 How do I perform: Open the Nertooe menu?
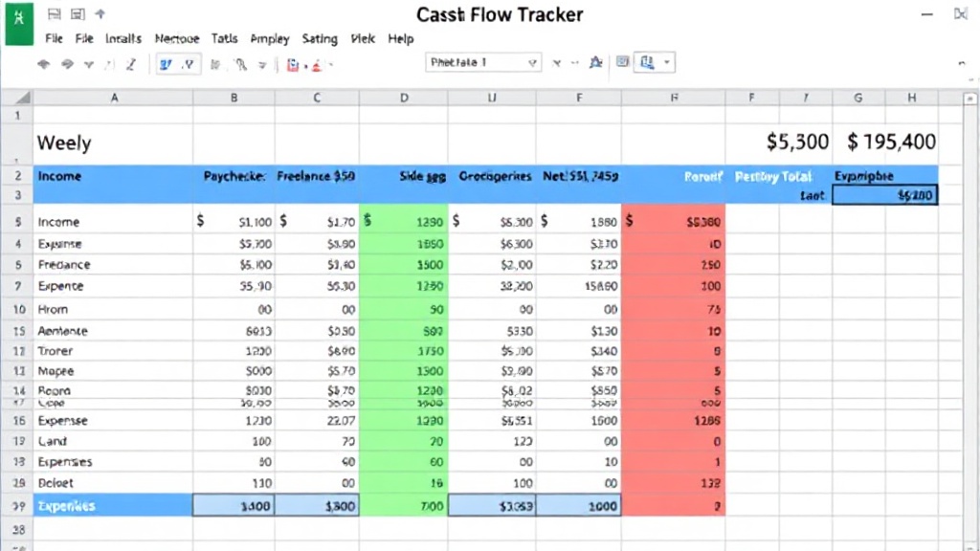177,38
